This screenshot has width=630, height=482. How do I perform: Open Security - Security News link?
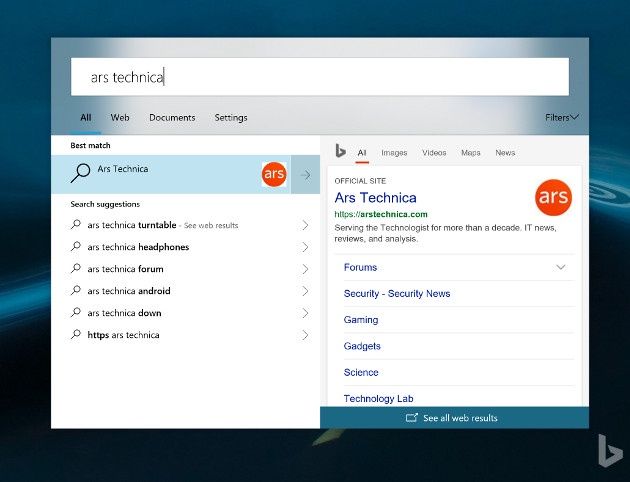pyautogui.click(x=397, y=294)
